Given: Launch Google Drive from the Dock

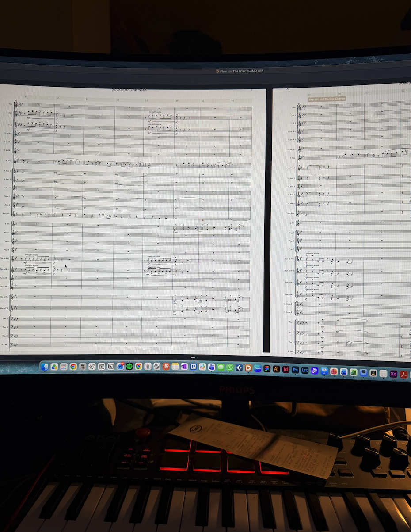Looking at the screenshot, I should point(54,367).
